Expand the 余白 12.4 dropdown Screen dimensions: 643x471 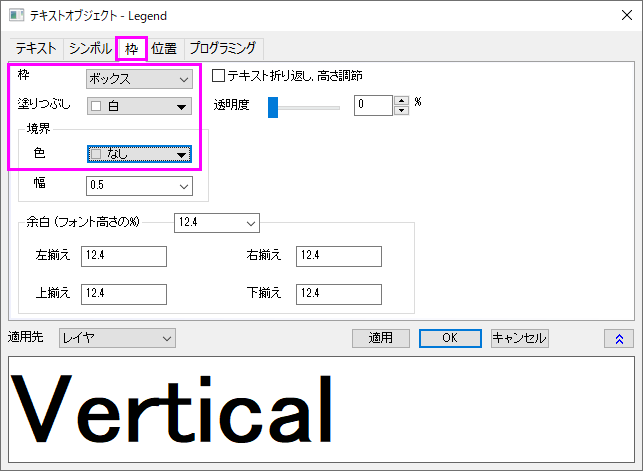click(217, 223)
